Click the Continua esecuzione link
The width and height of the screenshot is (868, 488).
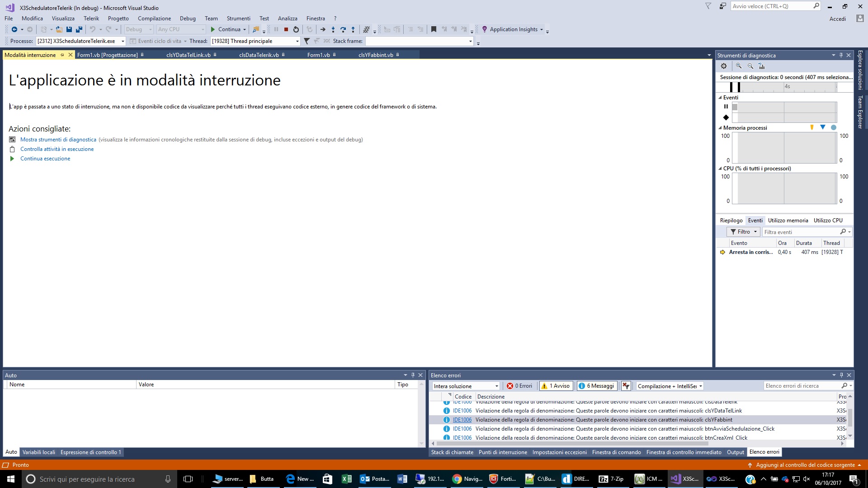[45, 159]
